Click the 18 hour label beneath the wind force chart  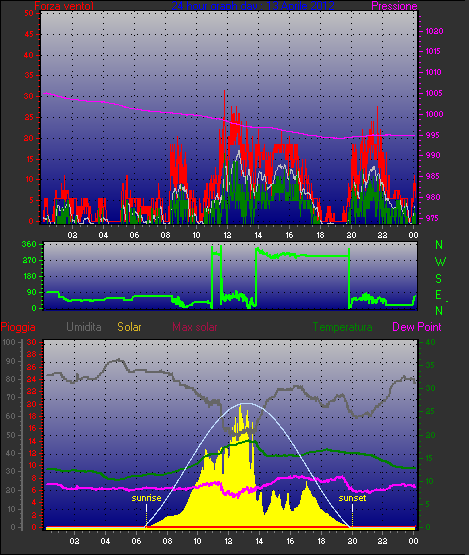320,235
